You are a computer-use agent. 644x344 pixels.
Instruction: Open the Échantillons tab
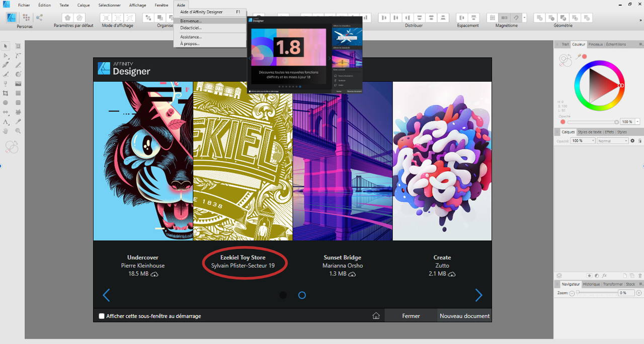(616, 44)
